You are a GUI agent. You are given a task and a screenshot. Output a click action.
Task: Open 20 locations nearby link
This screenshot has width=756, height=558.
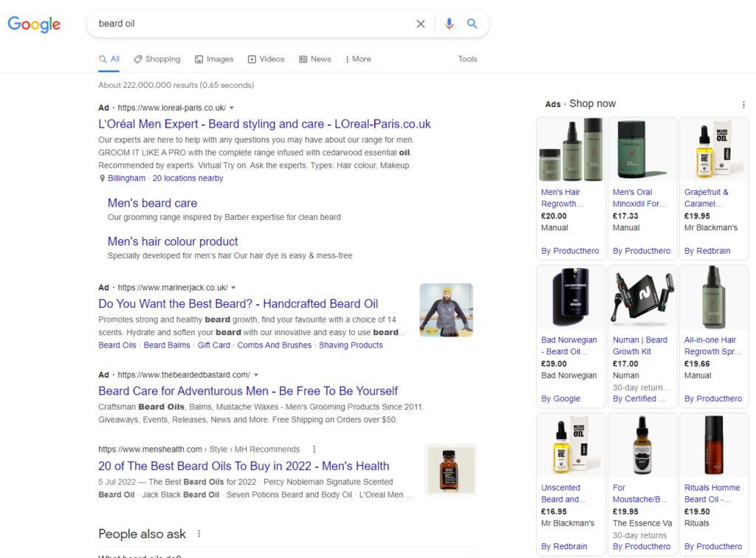click(188, 179)
